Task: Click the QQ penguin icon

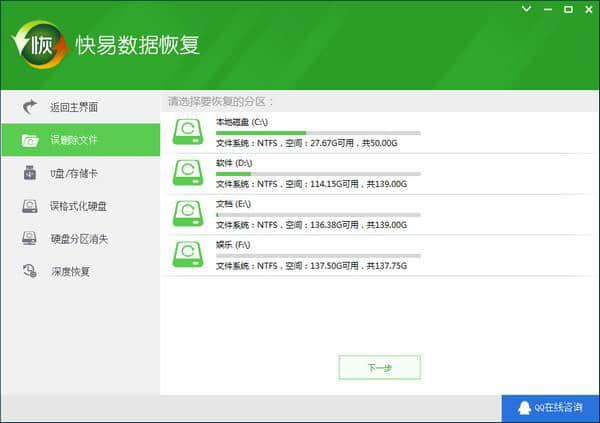Action: 524,408
